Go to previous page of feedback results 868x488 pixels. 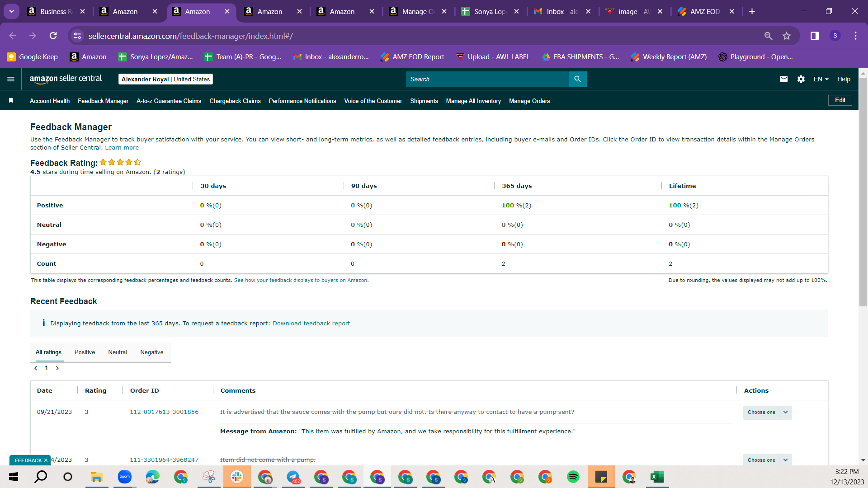[36, 368]
